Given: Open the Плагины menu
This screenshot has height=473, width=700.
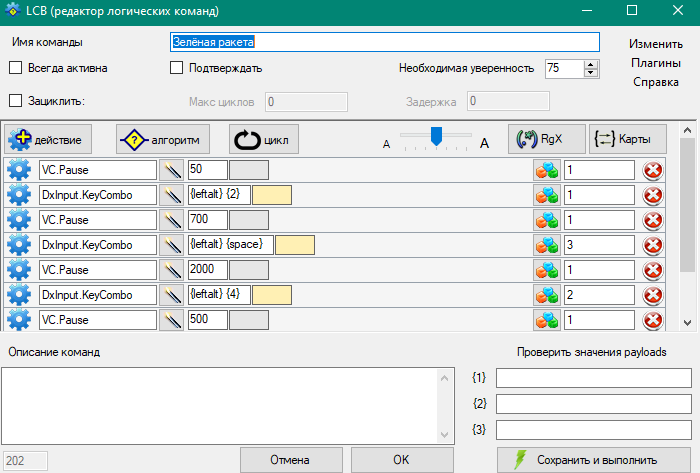Looking at the screenshot, I should click(x=656, y=63).
